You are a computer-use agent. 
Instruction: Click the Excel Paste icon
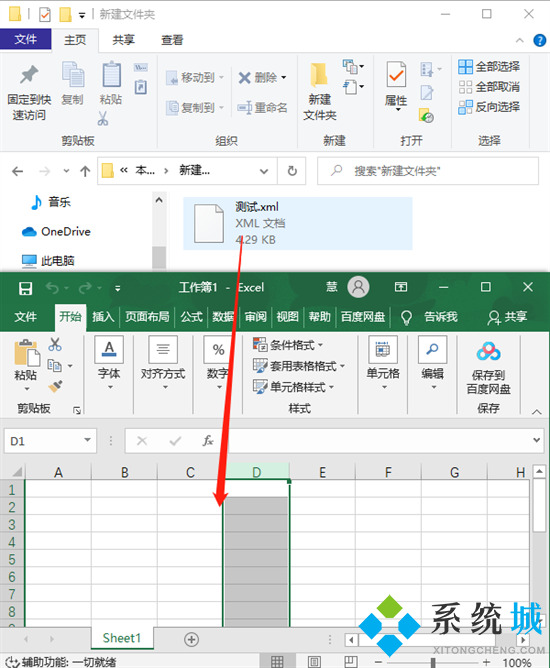[x=26, y=354]
